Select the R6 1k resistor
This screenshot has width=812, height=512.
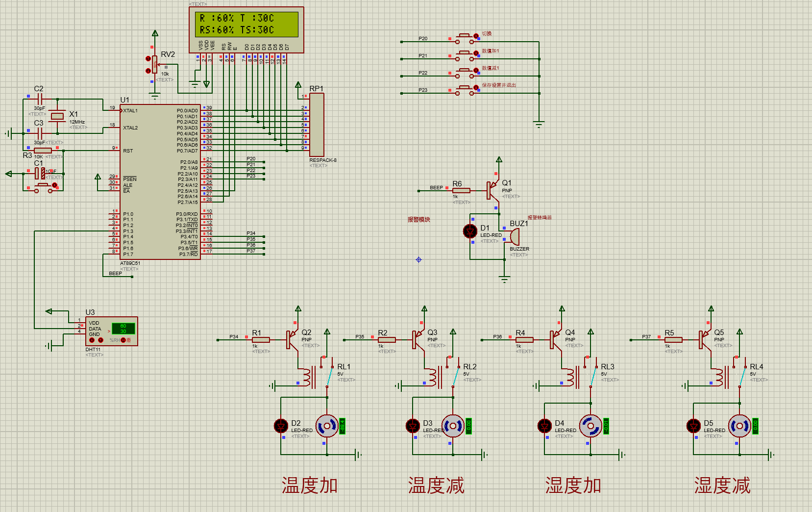point(461,190)
